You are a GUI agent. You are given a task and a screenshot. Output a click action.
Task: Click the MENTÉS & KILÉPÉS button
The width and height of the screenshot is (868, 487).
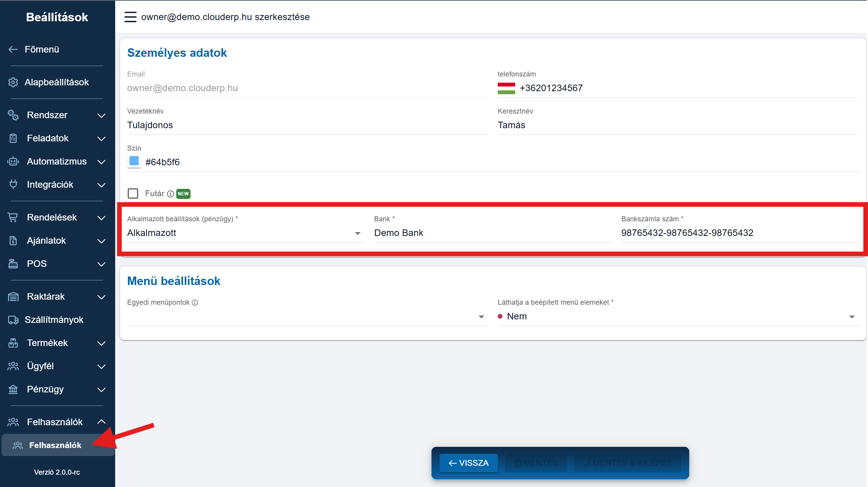coord(627,463)
